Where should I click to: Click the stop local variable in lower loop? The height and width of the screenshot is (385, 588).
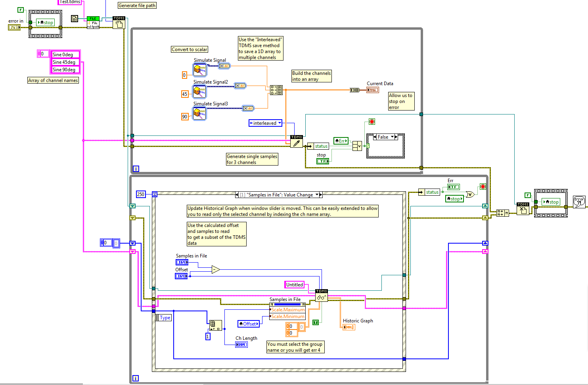[x=454, y=199]
